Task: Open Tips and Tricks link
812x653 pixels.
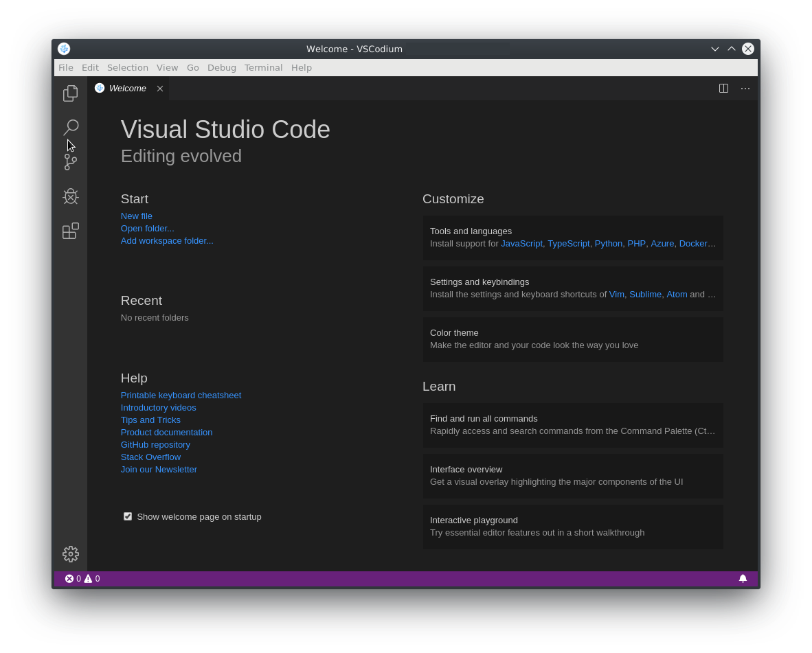Action: [150, 420]
